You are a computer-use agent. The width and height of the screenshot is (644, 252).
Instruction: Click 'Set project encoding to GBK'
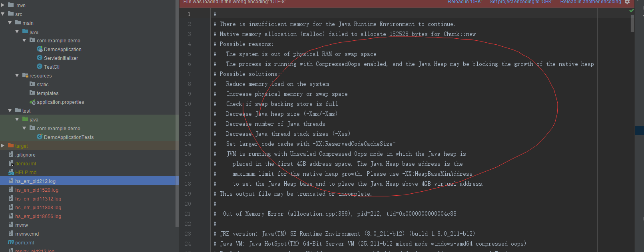coord(520,2)
